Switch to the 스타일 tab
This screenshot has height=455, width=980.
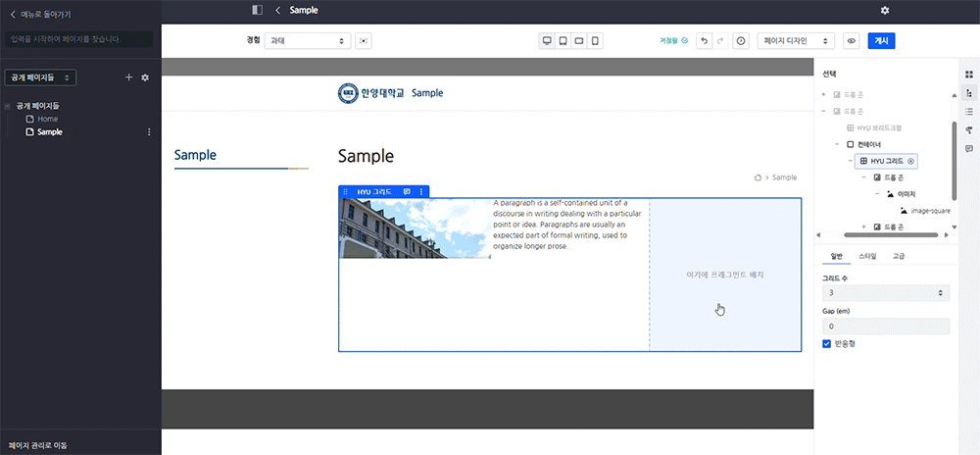point(867,256)
